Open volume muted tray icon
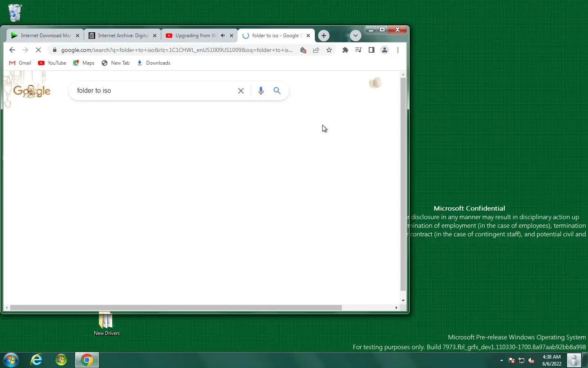The width and height of the screenshot is (588, 368). click(531, 360)
